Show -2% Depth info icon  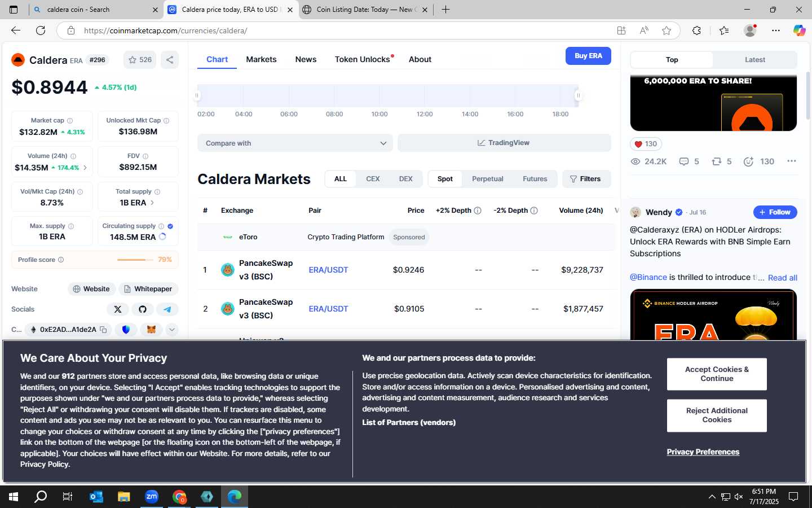click(x=534, y=211)
